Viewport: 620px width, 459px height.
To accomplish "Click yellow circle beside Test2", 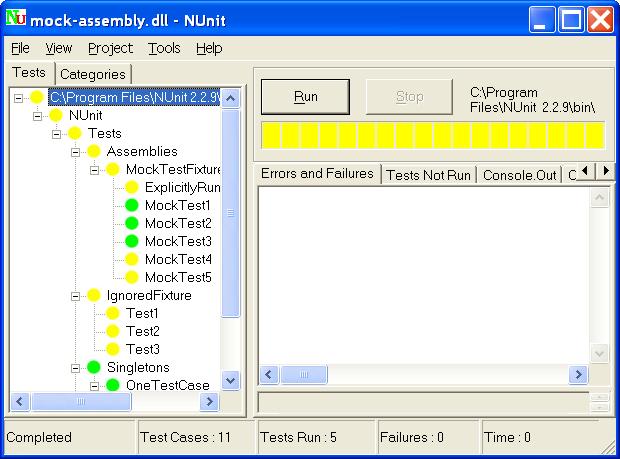I will click(113, 331).
